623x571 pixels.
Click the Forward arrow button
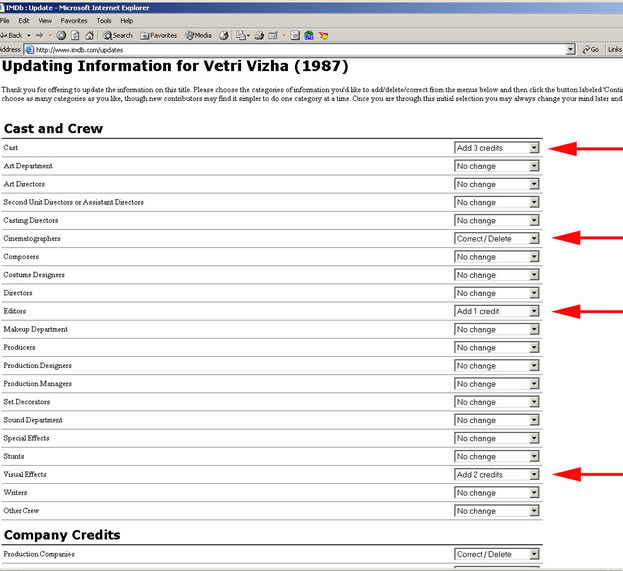(x=39, y=35)
